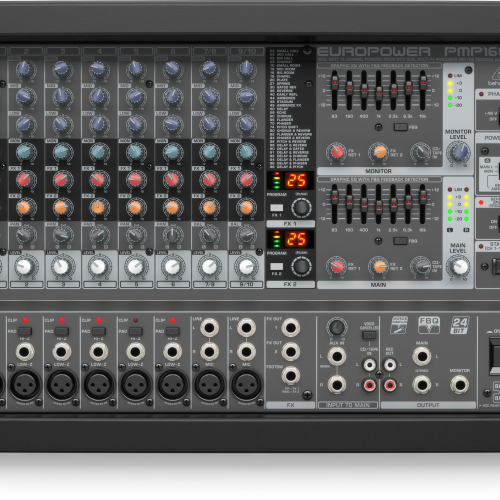Click the FX 1 PROGRAM push knob
This screenshot has height=500, width=500.
(x=301, y=207)
